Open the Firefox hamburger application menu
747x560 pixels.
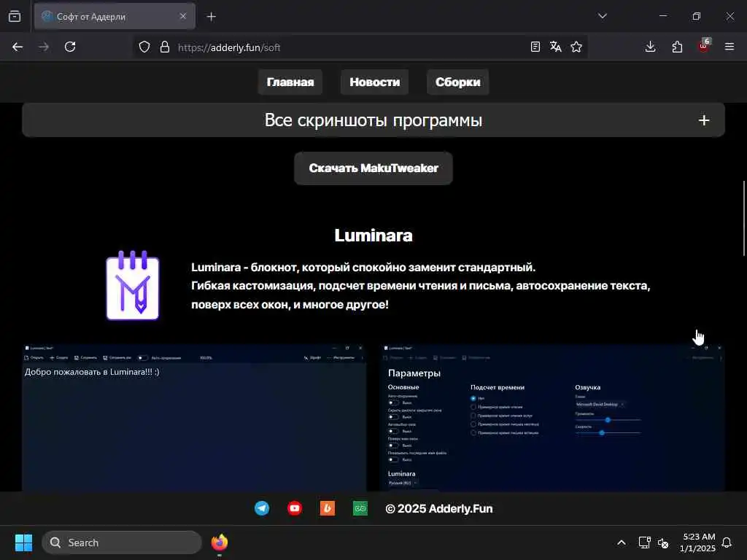point(729,47)
